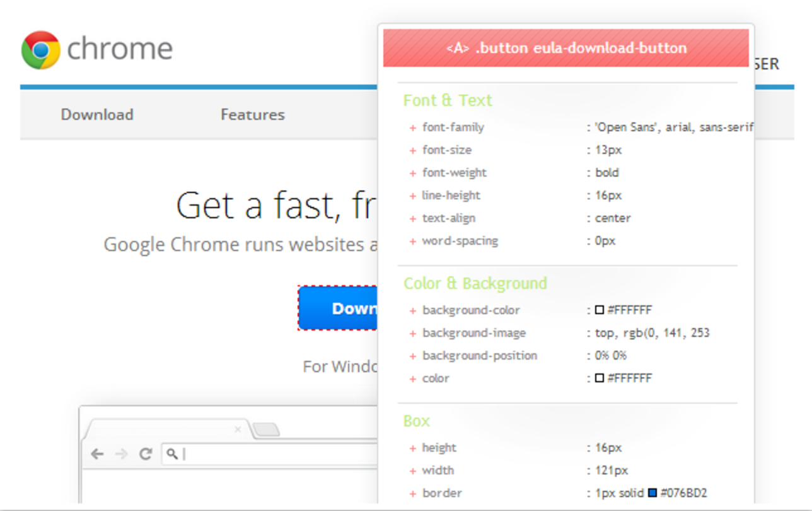Open the Download navigation item
812x511 pixels.
click(x=97, y=114)
